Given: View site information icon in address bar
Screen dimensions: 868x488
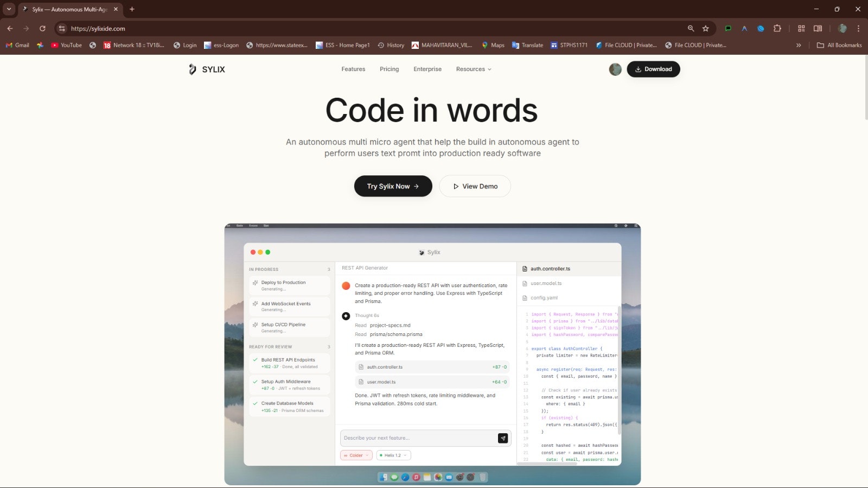Looking at the screenshot, I should click(x=62, y=28).
